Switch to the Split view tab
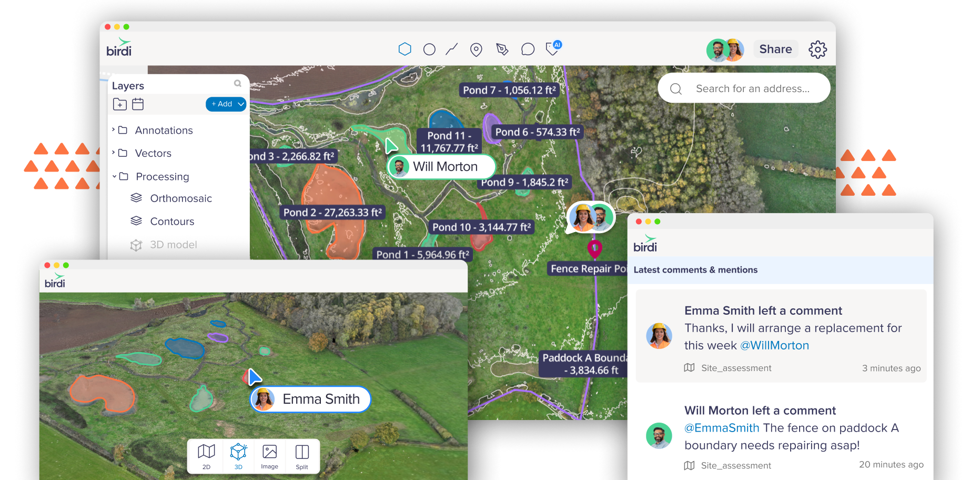Viewport: 980px width, 480px height. pos(301,456)
